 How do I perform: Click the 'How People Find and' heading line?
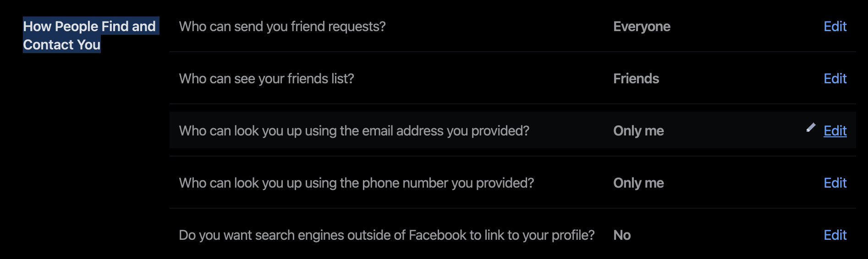89,26
